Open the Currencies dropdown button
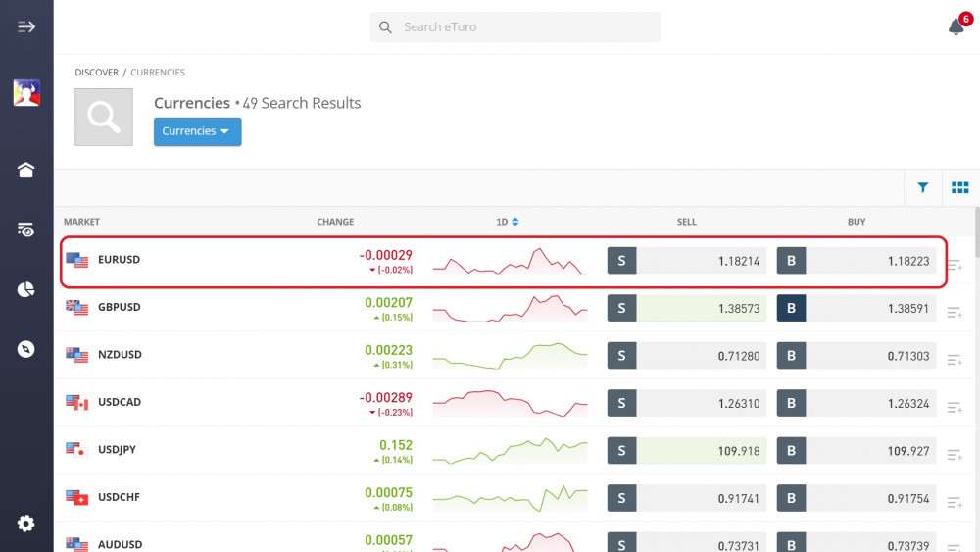Image resolution: width=980 pixels, height=552 pixels. coord(198,131)
